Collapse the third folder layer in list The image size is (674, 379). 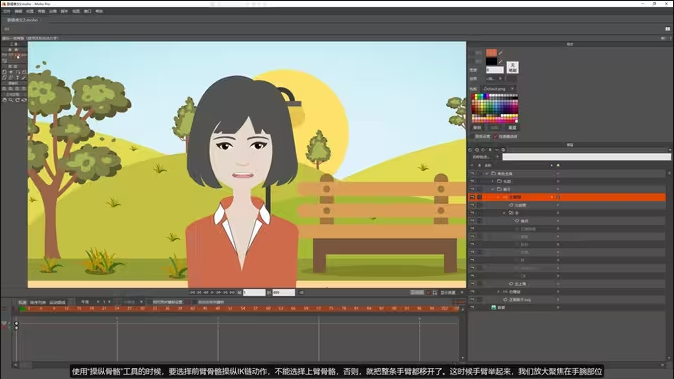coord(493,189)
